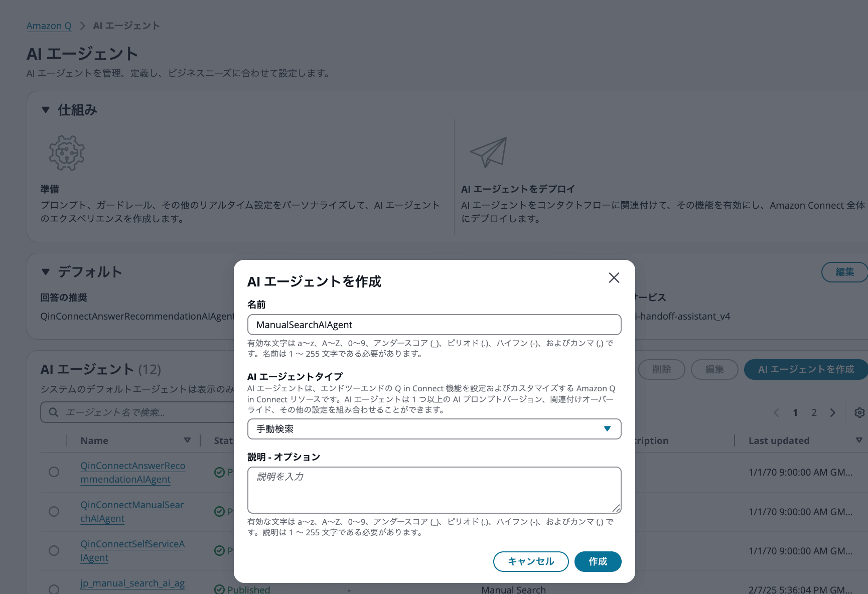Screen dimensions: 868x594
Task: Click the status icon in QinConnectSelfServiceAIAgent row
Action: 219,550
